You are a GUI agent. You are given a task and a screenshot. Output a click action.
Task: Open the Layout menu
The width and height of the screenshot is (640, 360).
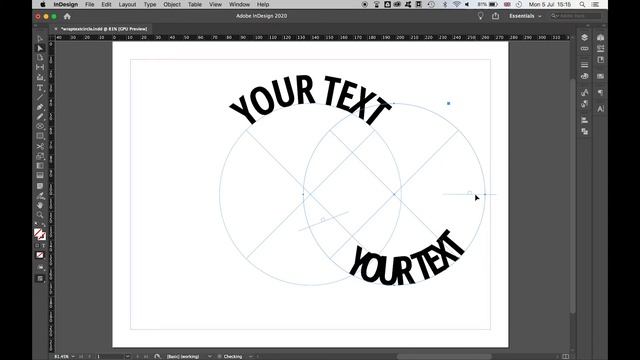pyautogui.click(x=127, y=4)
